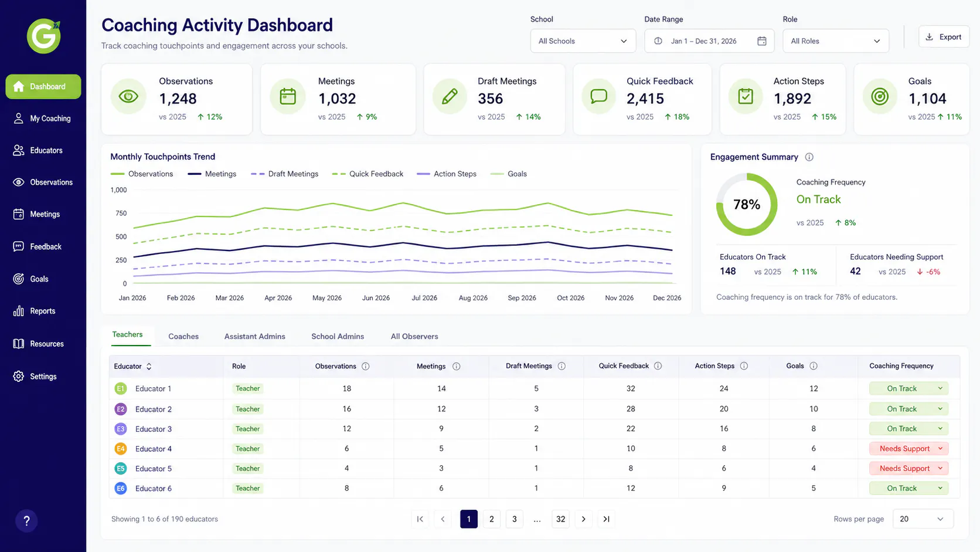Click the E6 avatar for Educator 6
The width and height of the screenshot is (980, 552).
click(x=121, y=488)
